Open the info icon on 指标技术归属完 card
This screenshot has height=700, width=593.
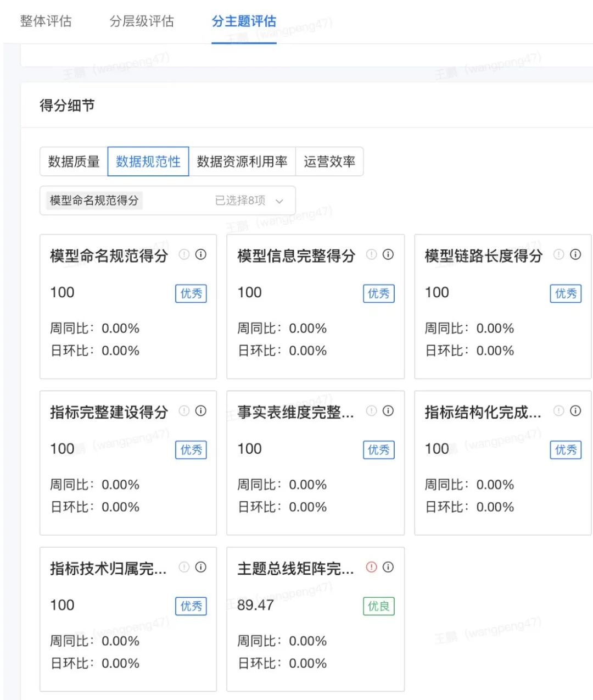(201, 567)
